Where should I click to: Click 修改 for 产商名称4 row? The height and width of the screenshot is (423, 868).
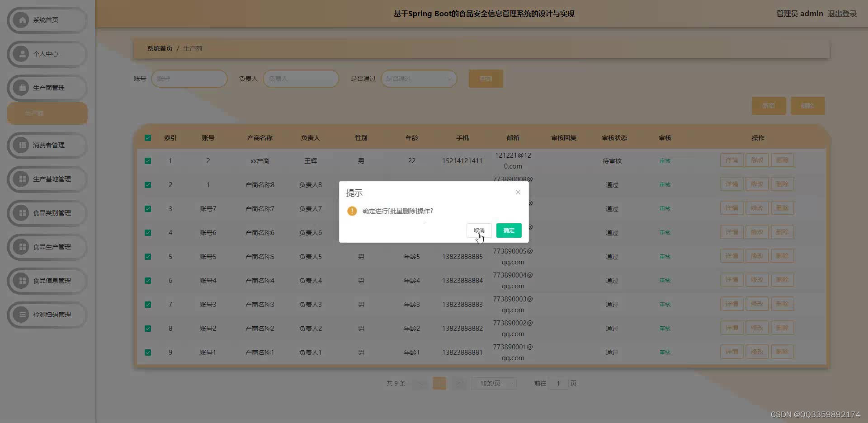[x=757, y=280]
